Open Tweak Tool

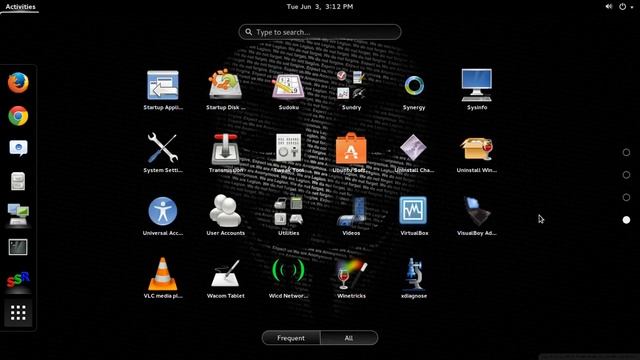(x=288, y=148)
